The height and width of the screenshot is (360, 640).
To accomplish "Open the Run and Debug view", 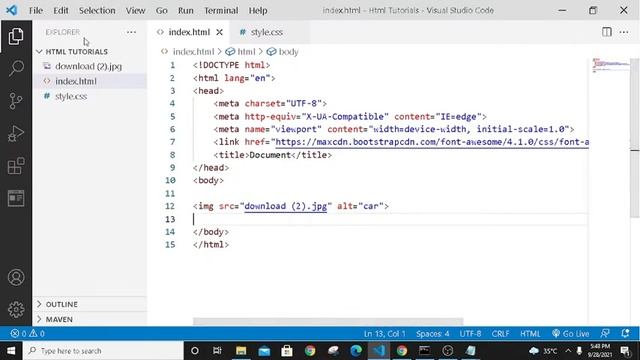I will point(16,133).
